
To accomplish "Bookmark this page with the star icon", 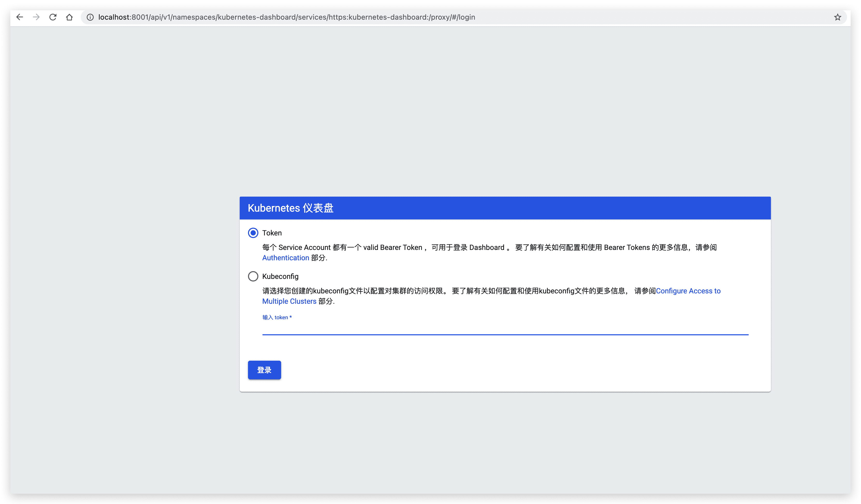I will 837,17.
